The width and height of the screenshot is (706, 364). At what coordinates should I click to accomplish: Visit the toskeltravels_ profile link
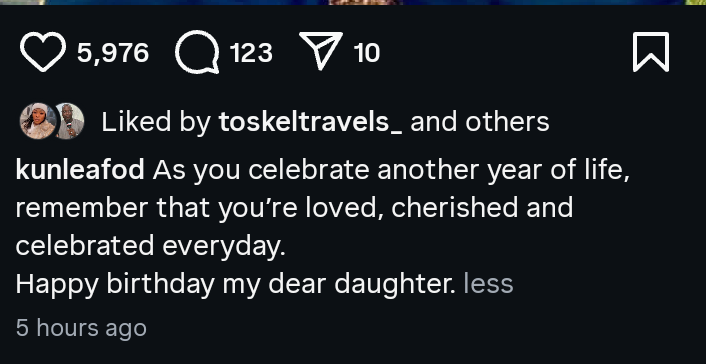click(x=310, y=122)
